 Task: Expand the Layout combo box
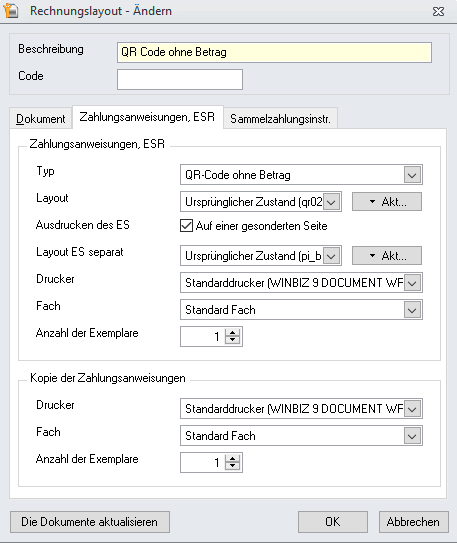[331, 202]
